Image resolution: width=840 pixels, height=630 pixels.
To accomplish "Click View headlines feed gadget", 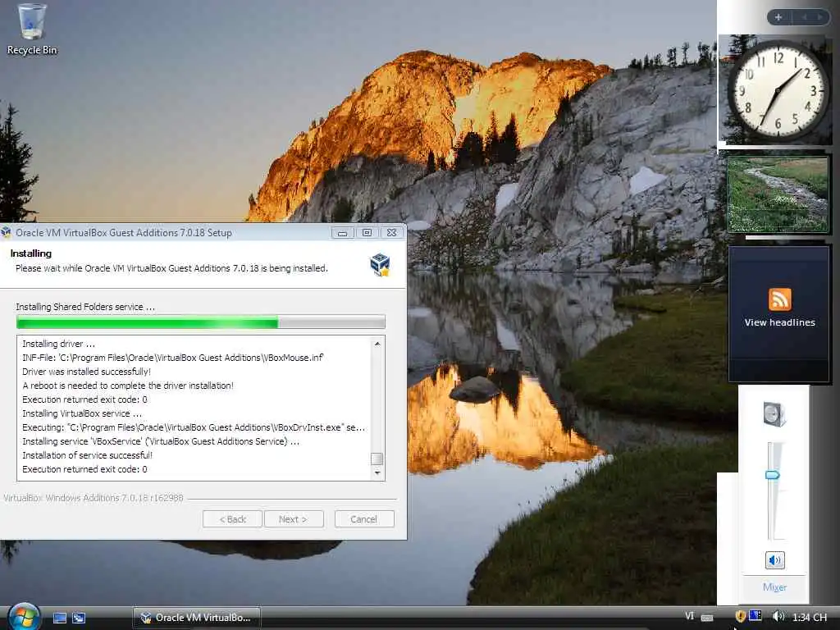I will [779, 322].
